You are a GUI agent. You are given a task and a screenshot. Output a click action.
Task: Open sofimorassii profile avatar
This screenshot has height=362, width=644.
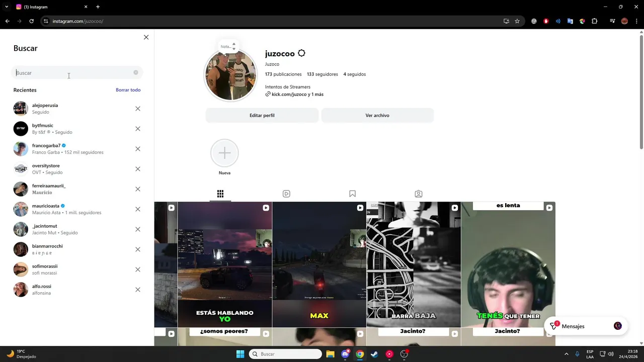click(21, 269)
